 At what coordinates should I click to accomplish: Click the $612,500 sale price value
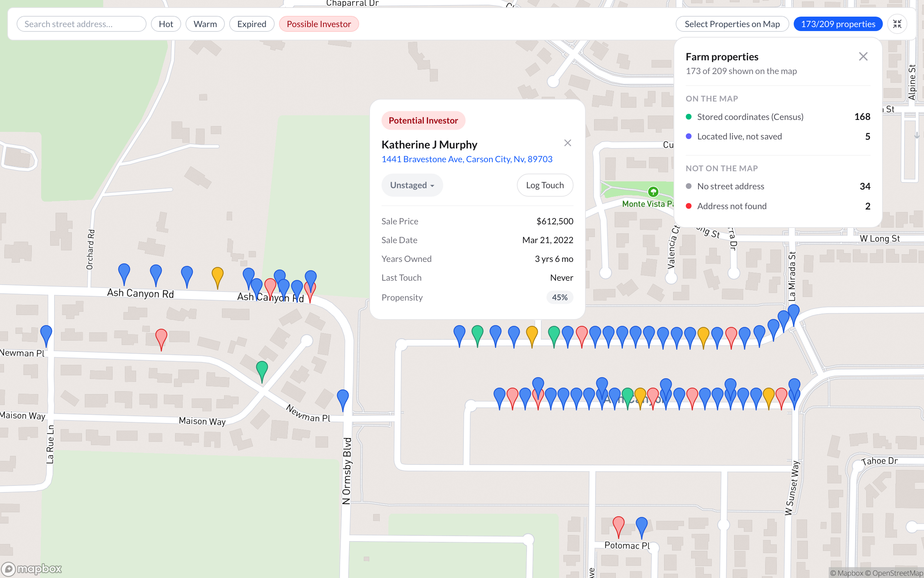click(x=555, y=221)
